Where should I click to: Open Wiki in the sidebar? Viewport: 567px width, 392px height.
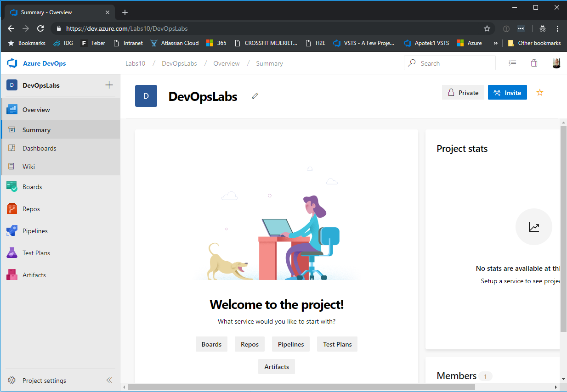pyautogui.click(x=61, y=167)
